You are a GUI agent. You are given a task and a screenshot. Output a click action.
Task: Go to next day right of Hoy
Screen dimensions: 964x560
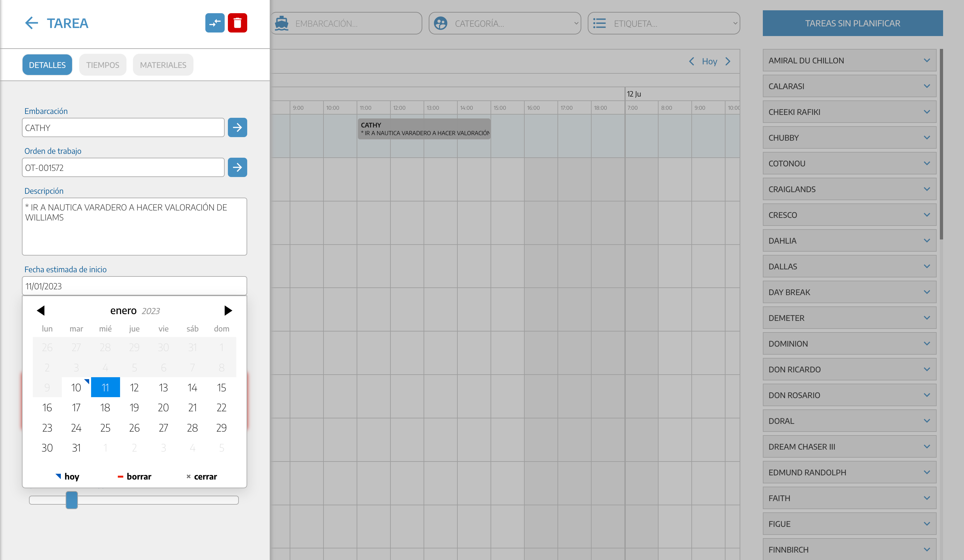(728, 61)
